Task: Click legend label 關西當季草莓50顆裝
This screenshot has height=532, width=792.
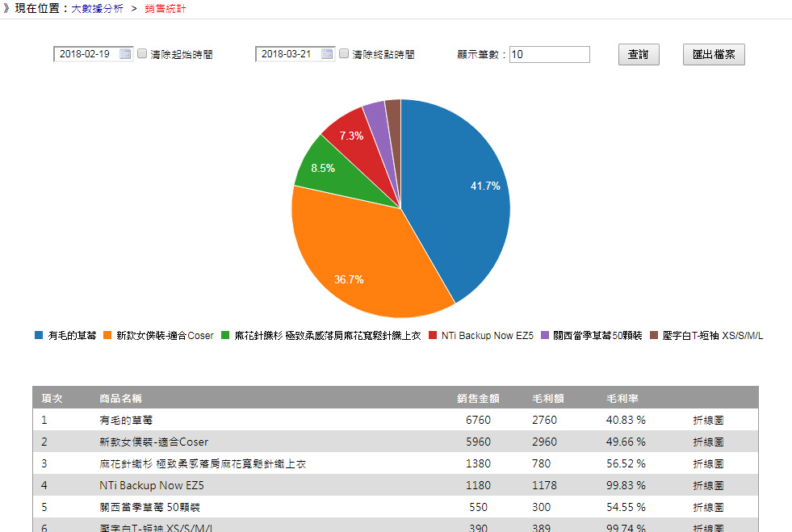Action: (597, 335)
